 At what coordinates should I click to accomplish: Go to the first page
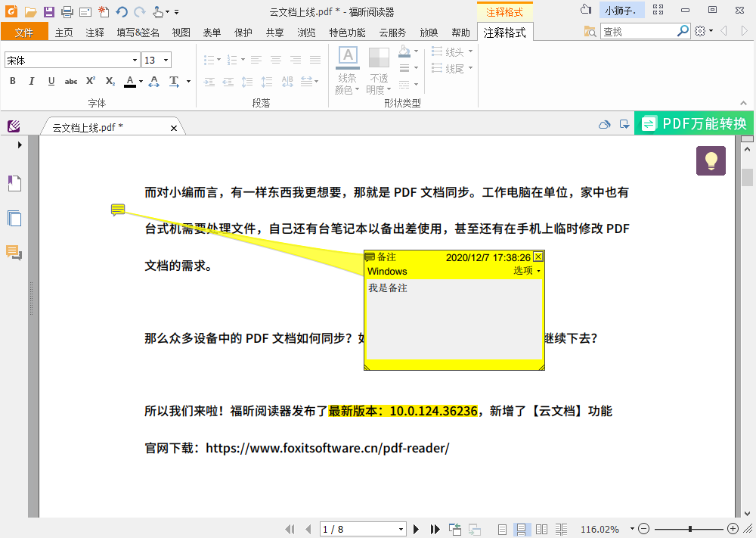[x=290, y=530]
